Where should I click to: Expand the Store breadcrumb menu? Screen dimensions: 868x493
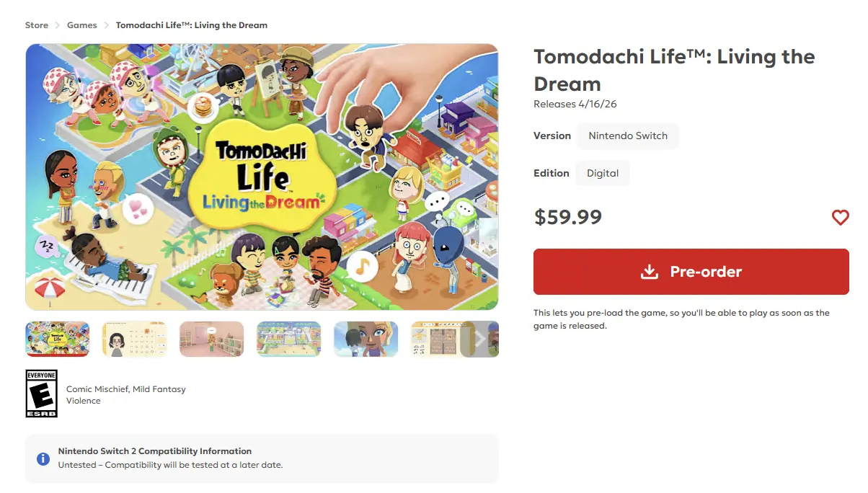[x=37, y=25]
